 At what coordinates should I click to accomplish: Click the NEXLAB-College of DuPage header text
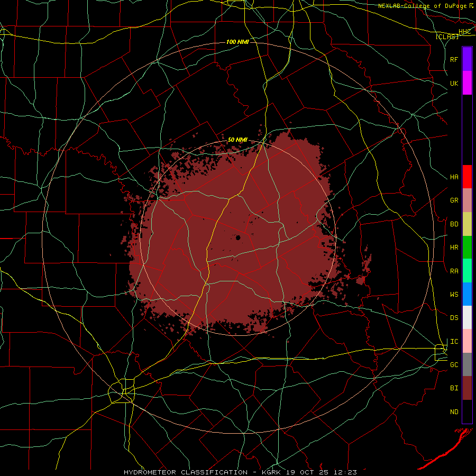pyautogui.click(x=422, y=6)
